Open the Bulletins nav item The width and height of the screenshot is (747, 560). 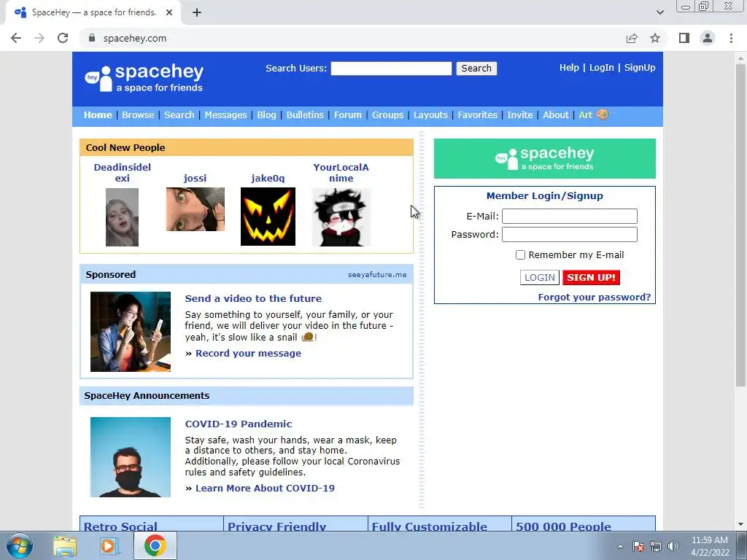305,114
